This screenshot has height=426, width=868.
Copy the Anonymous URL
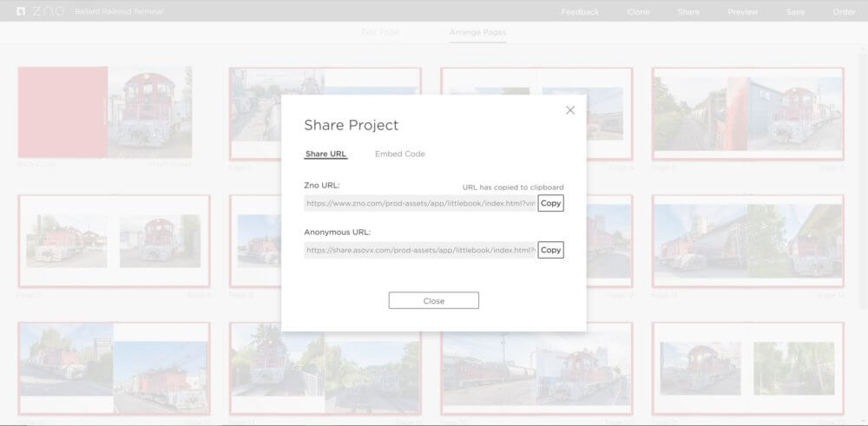[x=550, y=250]
